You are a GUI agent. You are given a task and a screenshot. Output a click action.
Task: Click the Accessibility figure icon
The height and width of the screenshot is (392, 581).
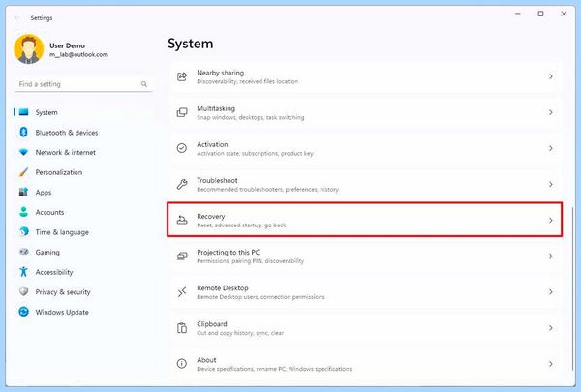tap(23, 272)
